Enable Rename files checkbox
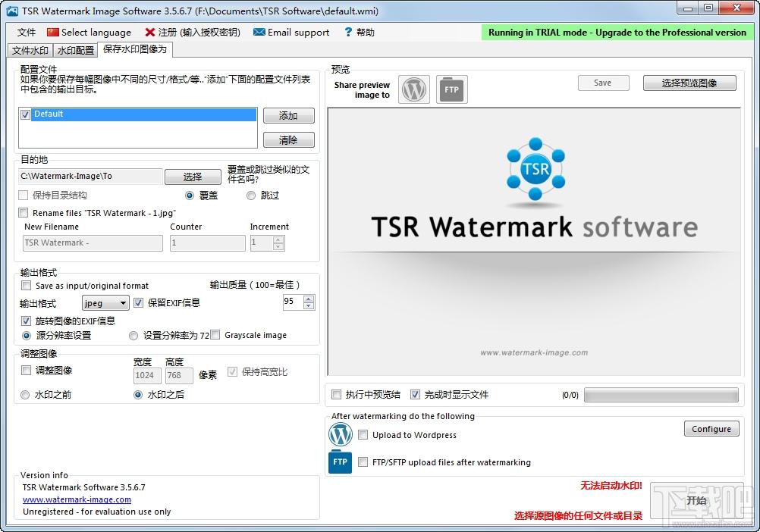This screenshot has height=532, width=760. (24, 212)
